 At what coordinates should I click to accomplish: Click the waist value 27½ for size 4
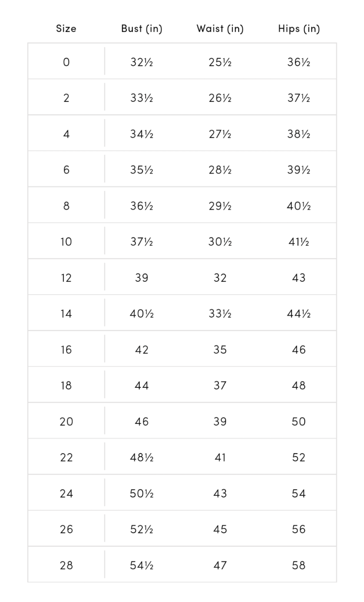tap(220, 134)
